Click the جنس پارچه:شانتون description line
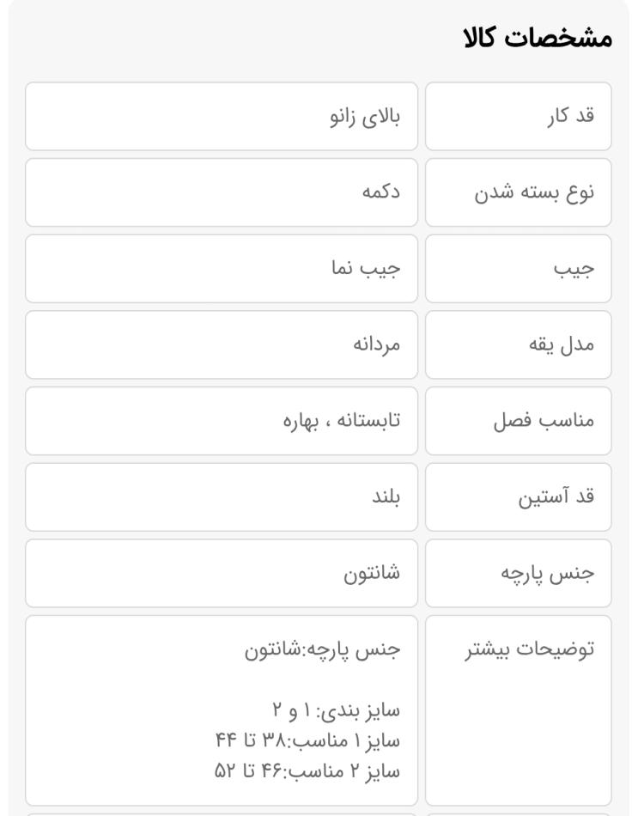 [323, 649]
